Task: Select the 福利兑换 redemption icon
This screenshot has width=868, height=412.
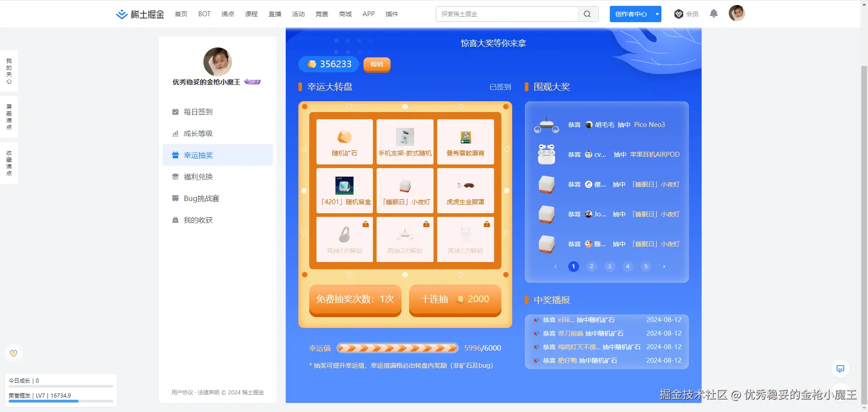Action: point(175,177)
